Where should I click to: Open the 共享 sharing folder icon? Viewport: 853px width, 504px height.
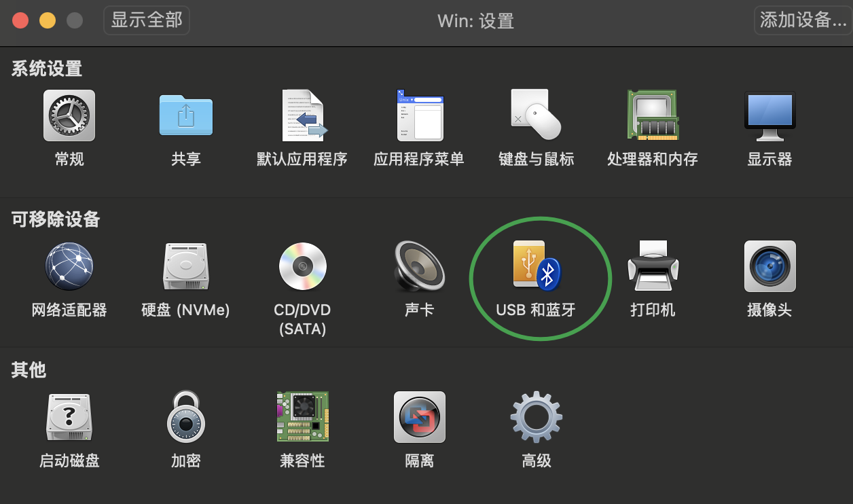[x=186, y=115]
